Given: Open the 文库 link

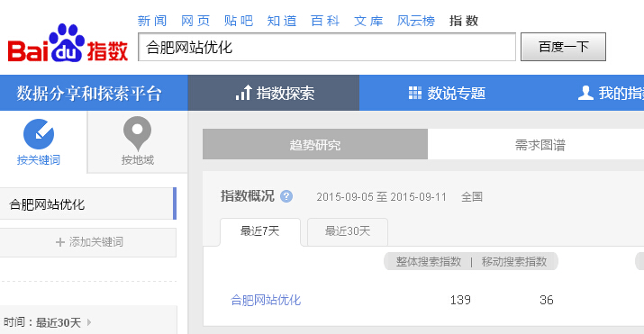Looking at the screenshot, I should 368,21.
